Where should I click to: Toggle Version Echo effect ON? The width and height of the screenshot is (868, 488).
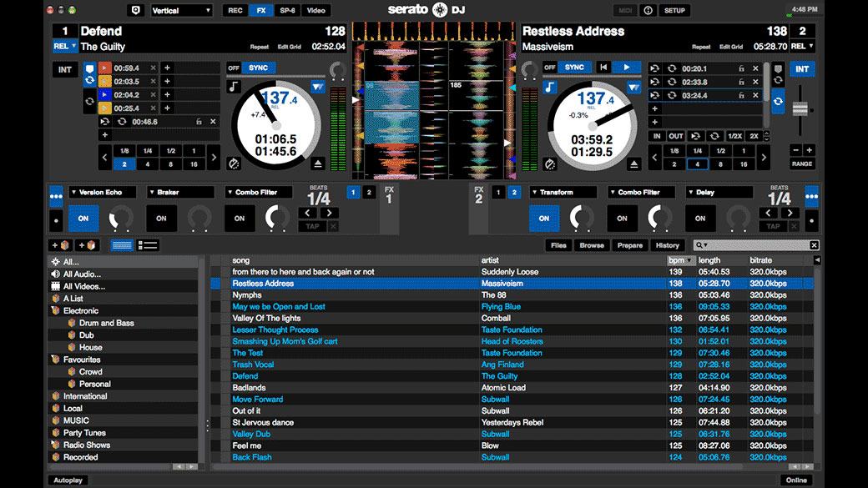(x=83, y=219)
